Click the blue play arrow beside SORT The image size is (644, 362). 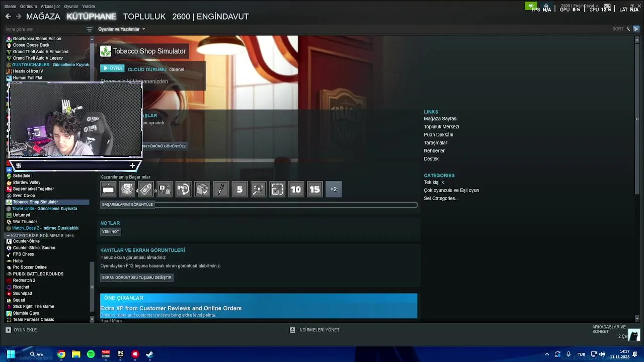(636, 29)
